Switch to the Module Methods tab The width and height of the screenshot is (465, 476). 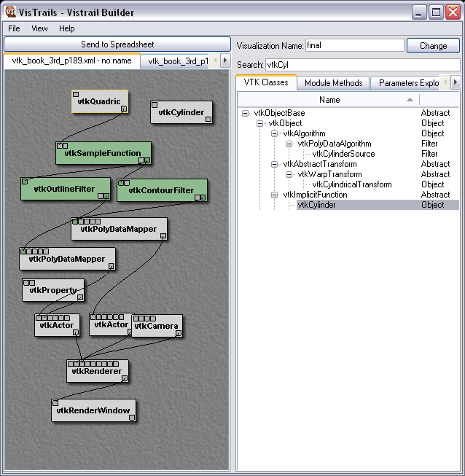[x=333, y=83]
